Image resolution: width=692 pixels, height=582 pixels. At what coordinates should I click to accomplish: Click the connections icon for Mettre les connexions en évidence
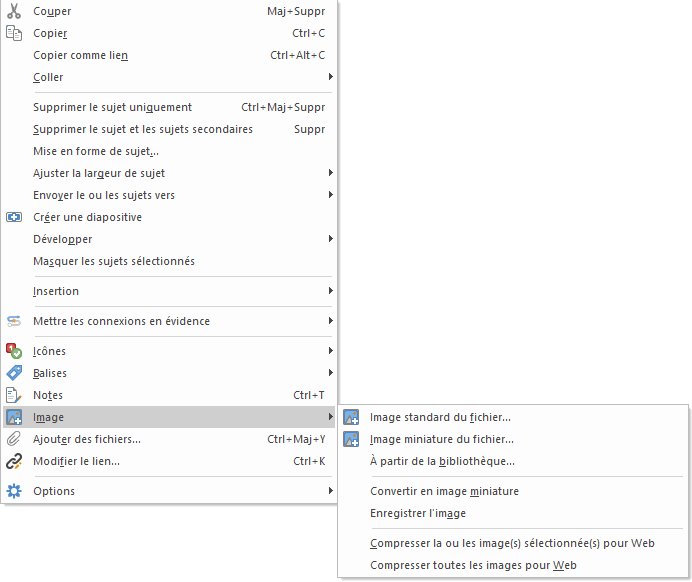(14, 321)
